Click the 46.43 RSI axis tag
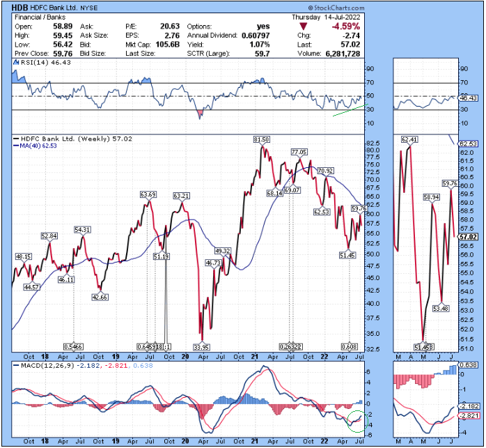 (469, 98)
